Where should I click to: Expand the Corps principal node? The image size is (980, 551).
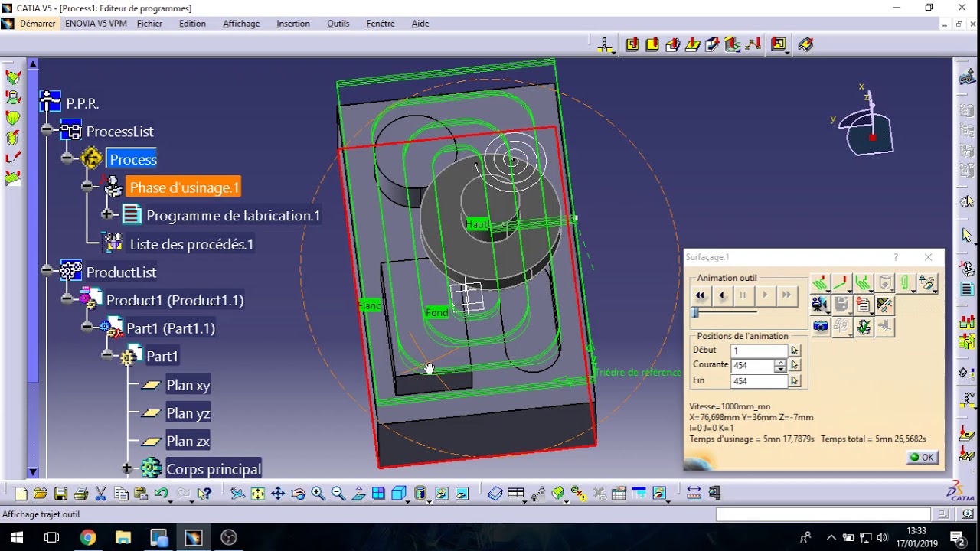(127, 468)
